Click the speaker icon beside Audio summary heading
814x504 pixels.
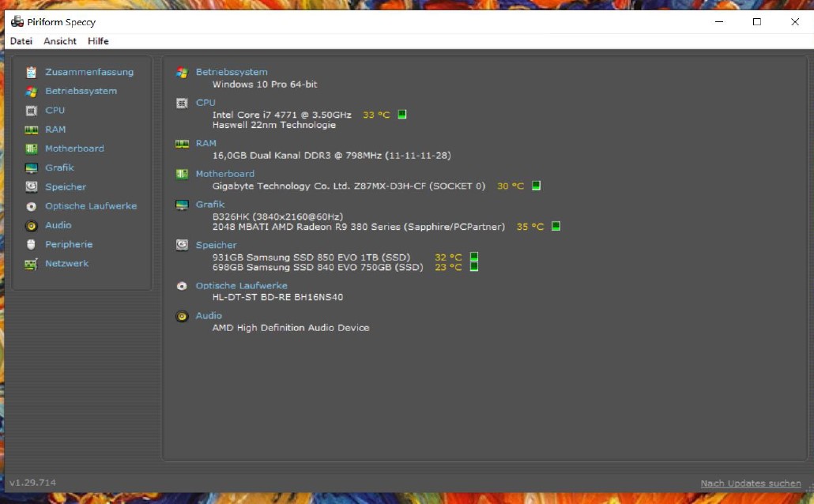click(x=182, y=316)
